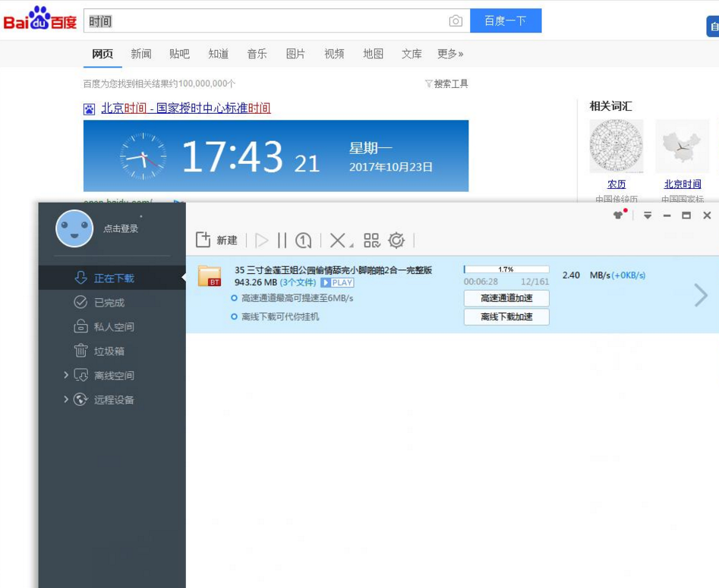Open 搜索工具 filter options

pos(446,84)
